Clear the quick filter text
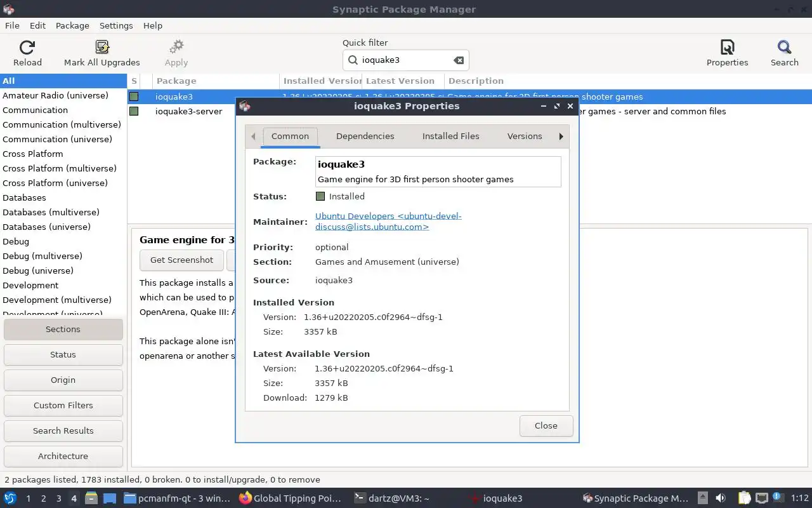The width and height of the screenshot is (812, 508). (x=458, y=60)
